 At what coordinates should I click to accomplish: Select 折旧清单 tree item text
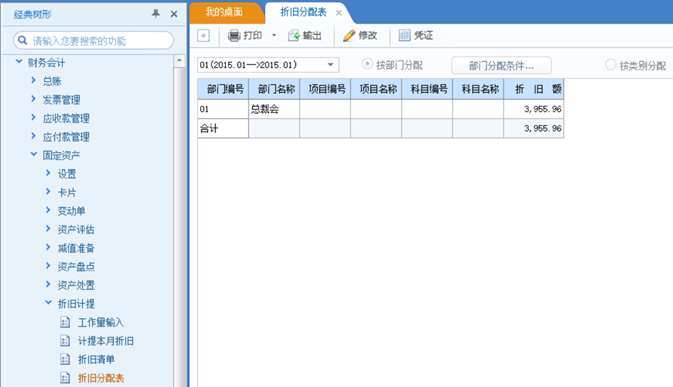tap(96, 360)
